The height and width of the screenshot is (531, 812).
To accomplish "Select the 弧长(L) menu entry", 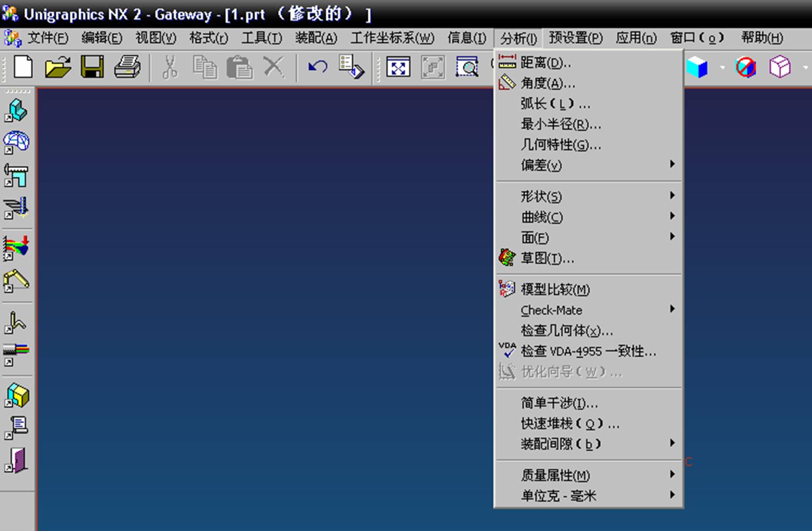I will pos(589,104).
